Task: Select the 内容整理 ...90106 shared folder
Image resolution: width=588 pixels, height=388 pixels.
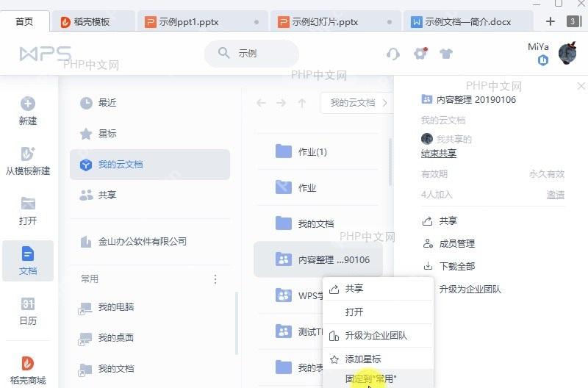Action: pyautogui.click(x=318, y=260)
